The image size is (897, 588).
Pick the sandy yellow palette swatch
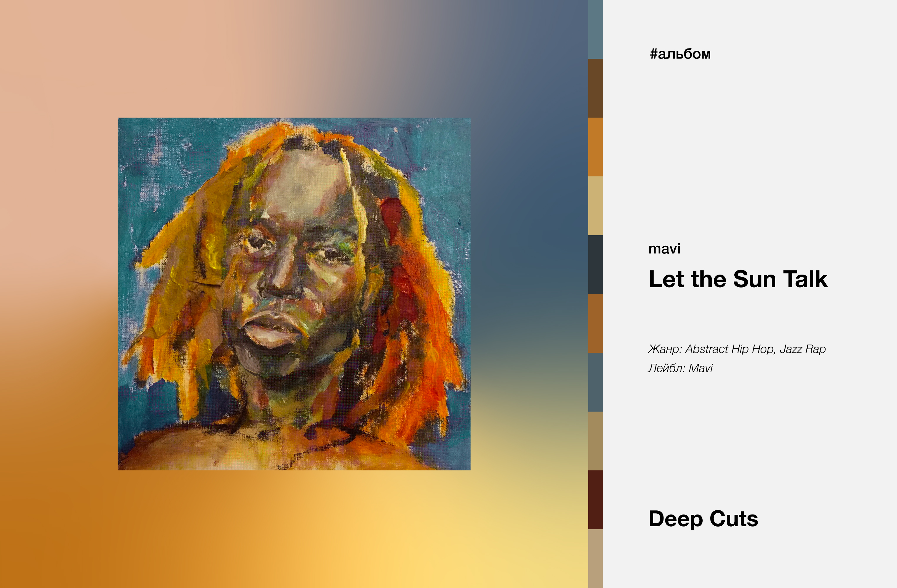(596, 206)
